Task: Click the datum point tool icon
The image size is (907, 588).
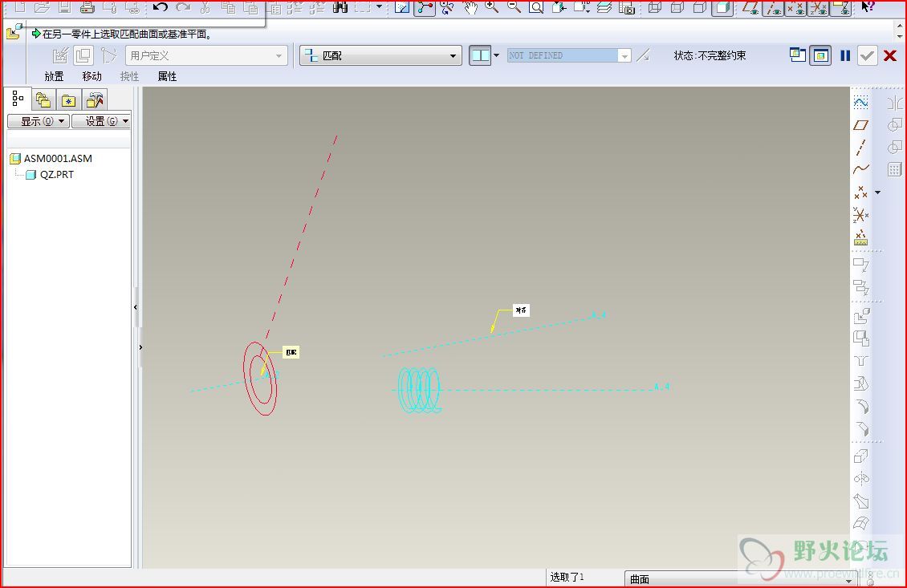Action: [x=860, y=193]
